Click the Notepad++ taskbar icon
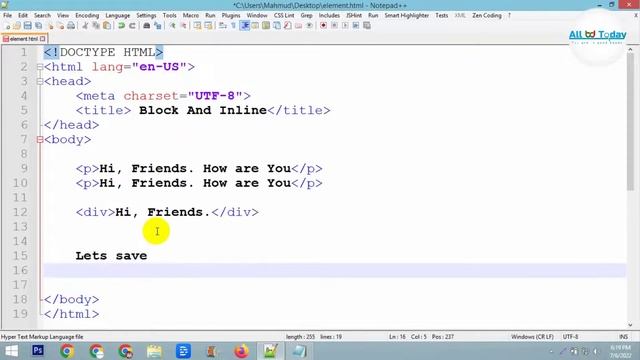640x360 pixels. [x=270, y=351]
